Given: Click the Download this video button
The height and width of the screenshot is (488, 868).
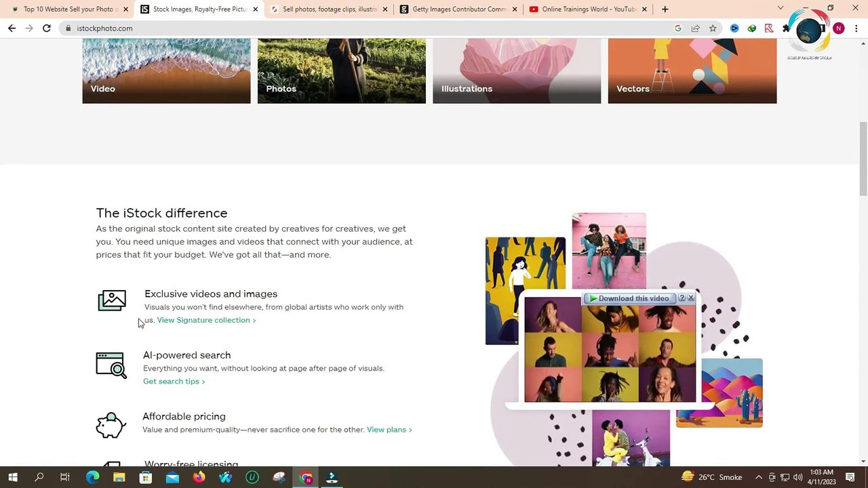Looking at the screenshot, I should 629,298.
